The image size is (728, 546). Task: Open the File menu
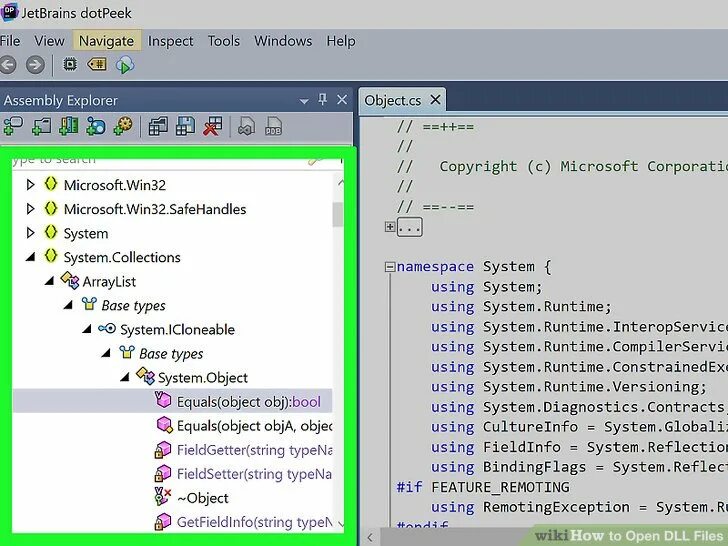(x=9, y=41)
